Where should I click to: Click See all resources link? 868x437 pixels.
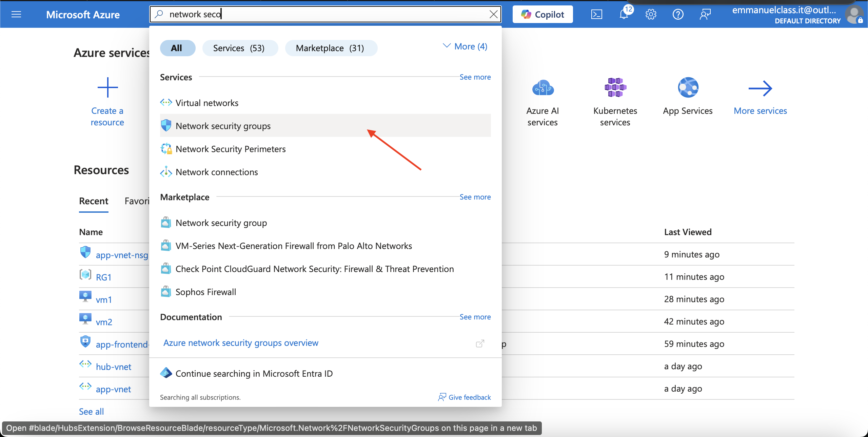(91, 411)
